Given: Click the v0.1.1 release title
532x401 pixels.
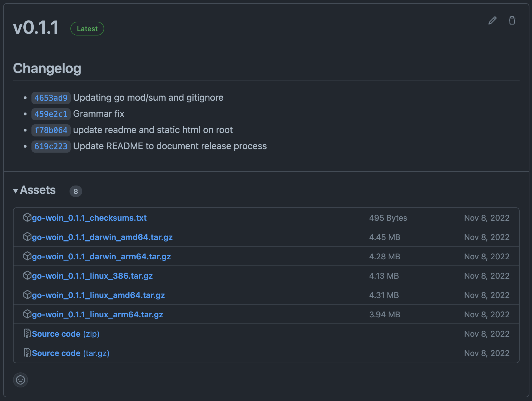Looking at the screenshot, I should tap(36, 28).
